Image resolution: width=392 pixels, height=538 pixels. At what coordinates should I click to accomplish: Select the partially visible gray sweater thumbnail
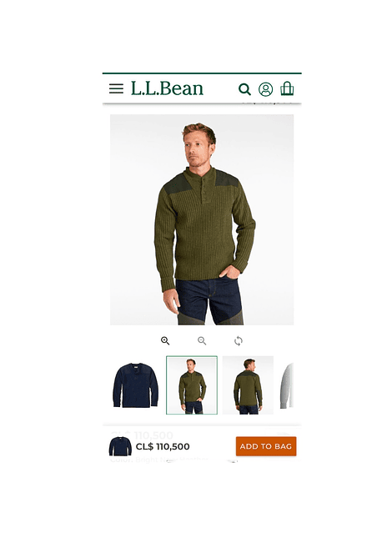click(286, 385)
